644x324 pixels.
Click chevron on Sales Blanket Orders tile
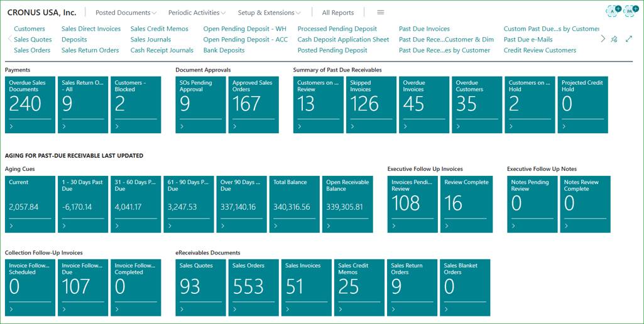[446, 309]
